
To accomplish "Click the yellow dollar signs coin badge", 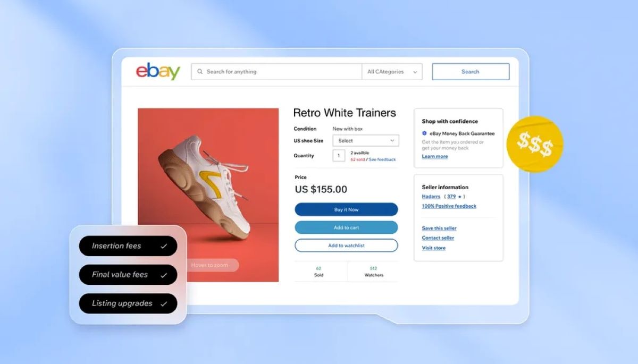I will point(534,144).
